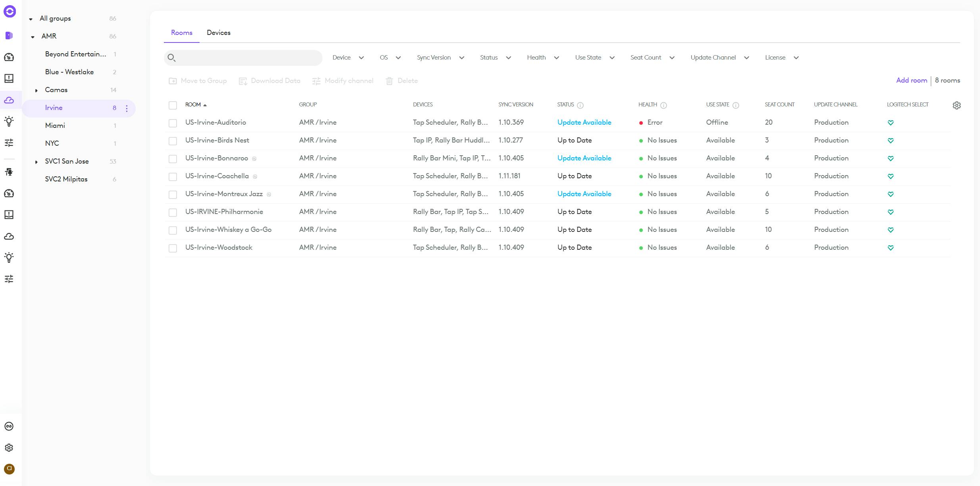Click the Logitech Select badge for US-Irvine-Auditorio
Screen dimensions: 980x486
[x=890, y=123]
